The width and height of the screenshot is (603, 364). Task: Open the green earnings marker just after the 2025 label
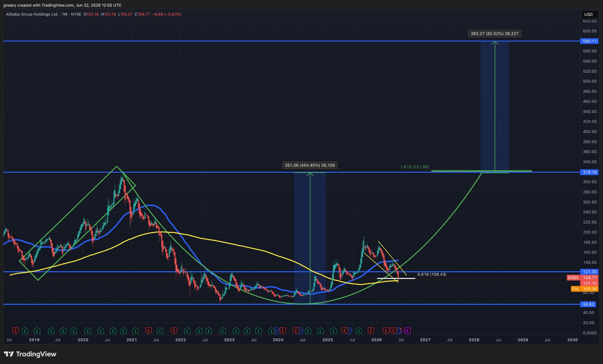333,331
